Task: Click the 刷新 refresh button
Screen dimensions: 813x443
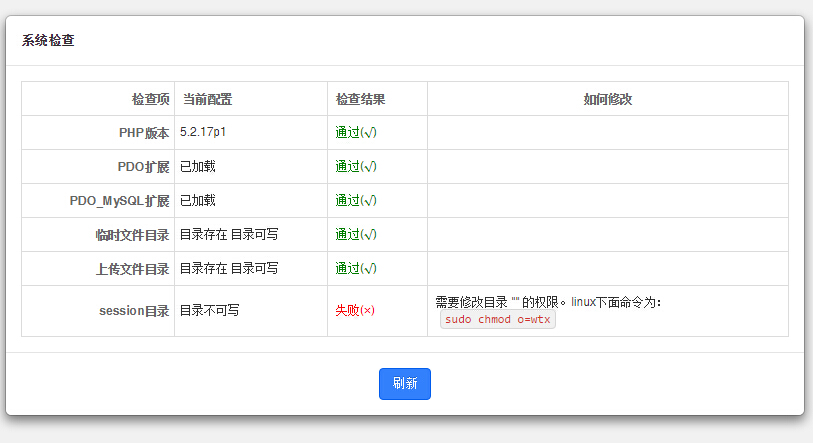Action: coord(404,384)
